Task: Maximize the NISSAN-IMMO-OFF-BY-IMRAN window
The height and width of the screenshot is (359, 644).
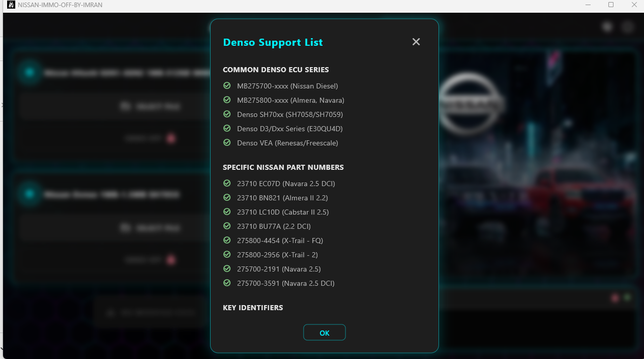Action: pos(611,5)
